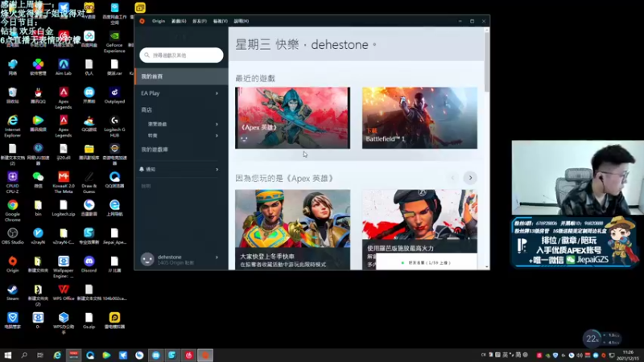Open Logitech.zip file on desktop
This screenshot has height=362, width=644.
(64, 208)
